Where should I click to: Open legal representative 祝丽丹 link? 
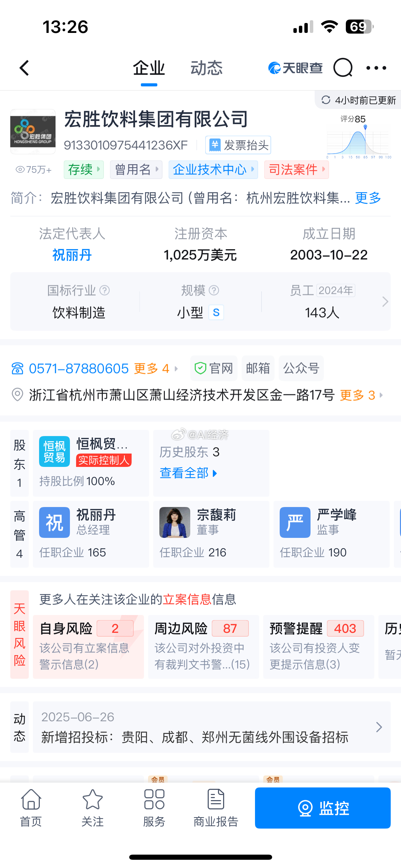pyautogui.click(x=72, y=255)
